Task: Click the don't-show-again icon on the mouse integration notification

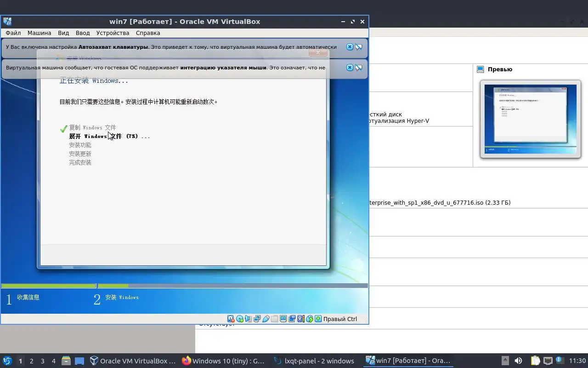Action: click(359, 68)
